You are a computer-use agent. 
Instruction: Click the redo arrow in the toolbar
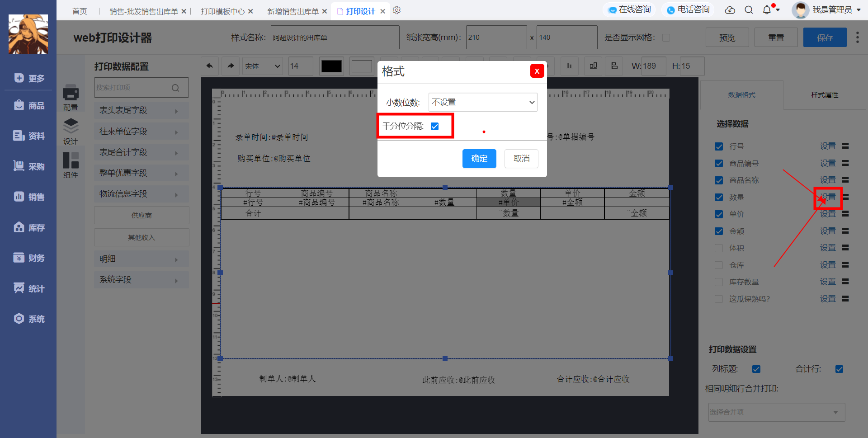[x=231, y=66]
